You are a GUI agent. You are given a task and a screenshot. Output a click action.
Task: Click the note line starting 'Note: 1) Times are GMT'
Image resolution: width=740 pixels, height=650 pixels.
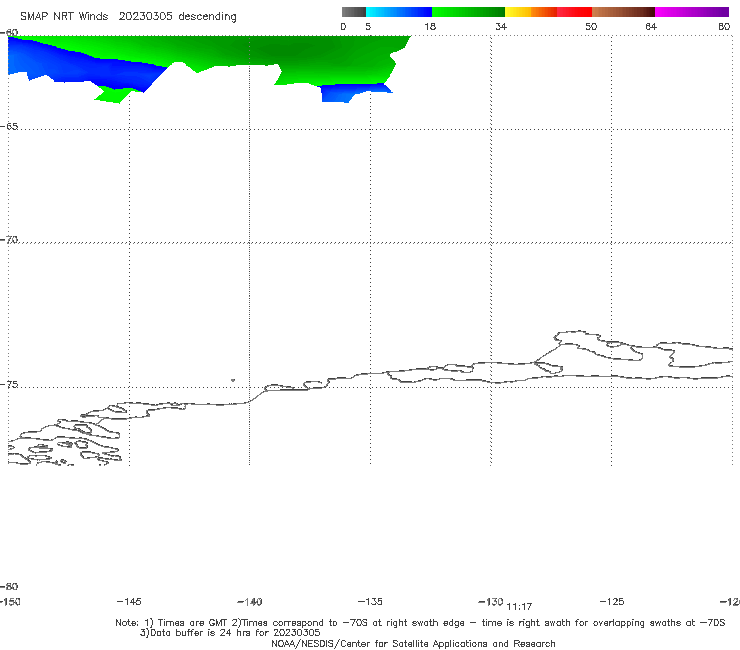(420, 623)
